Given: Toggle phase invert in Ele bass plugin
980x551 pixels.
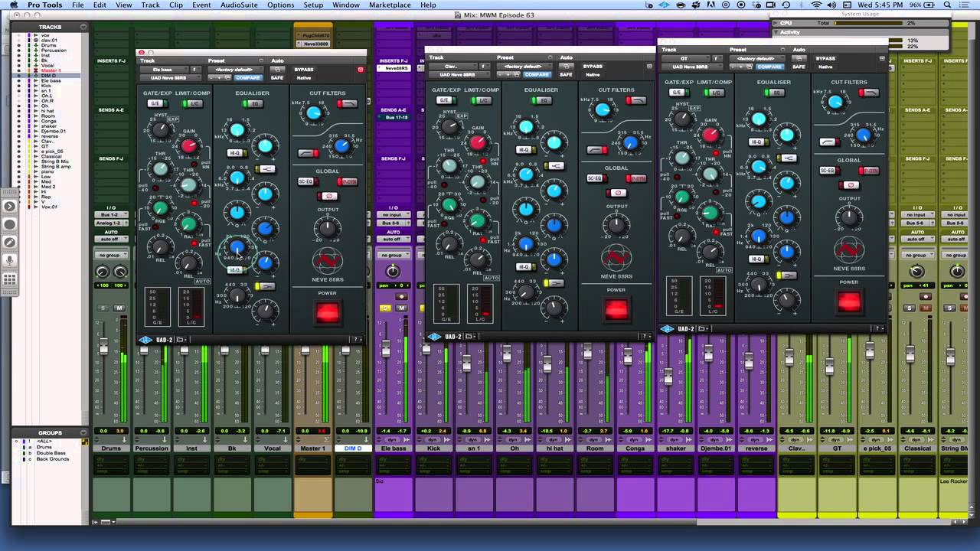Looking at the screenshot, I should pos(328,195).
